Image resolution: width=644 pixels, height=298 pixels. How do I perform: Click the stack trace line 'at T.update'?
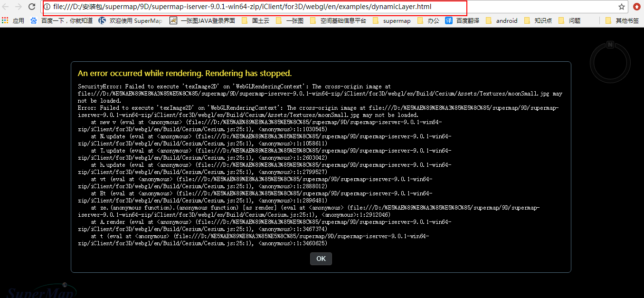click(x=265, y=154)
